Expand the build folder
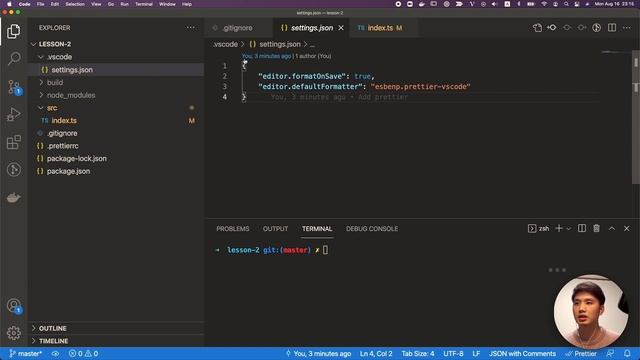The height and width of the screenshot is (360, 640). click(x=41, y=82)
